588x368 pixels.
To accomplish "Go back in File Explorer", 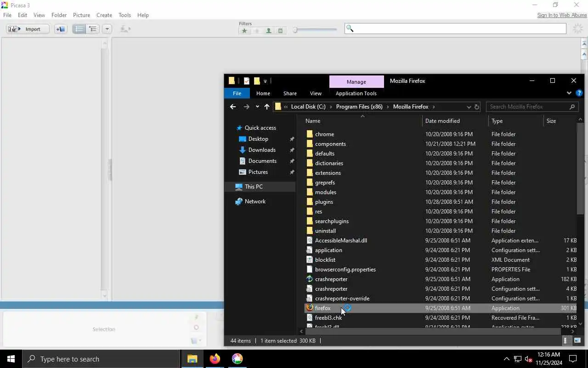I will click(x=233, y=107).
